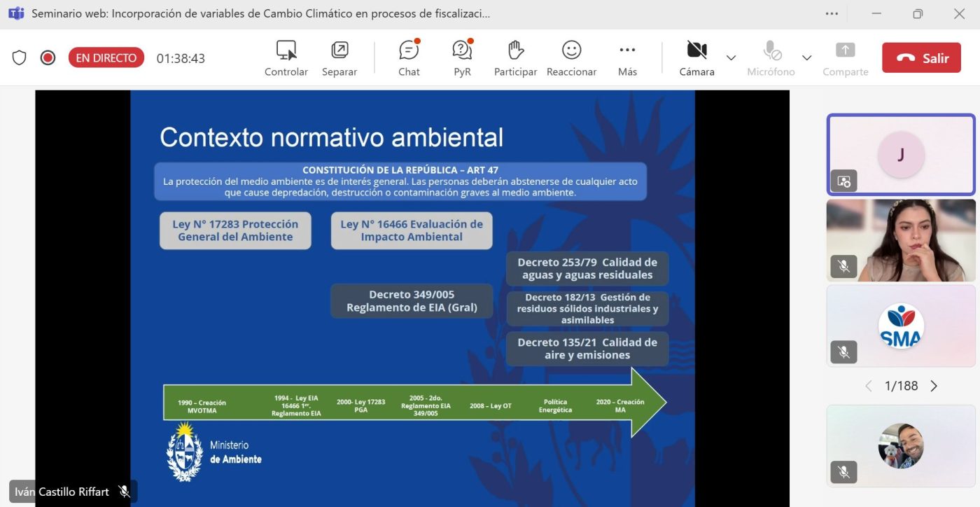Screen dimensions: 980x507
Task: Leave the meeting with Salir
Action: tap(921, 58)
